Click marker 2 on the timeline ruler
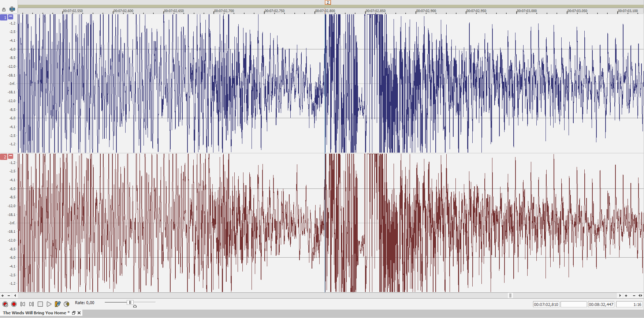The image size is (644, 318). pos(328,3)
